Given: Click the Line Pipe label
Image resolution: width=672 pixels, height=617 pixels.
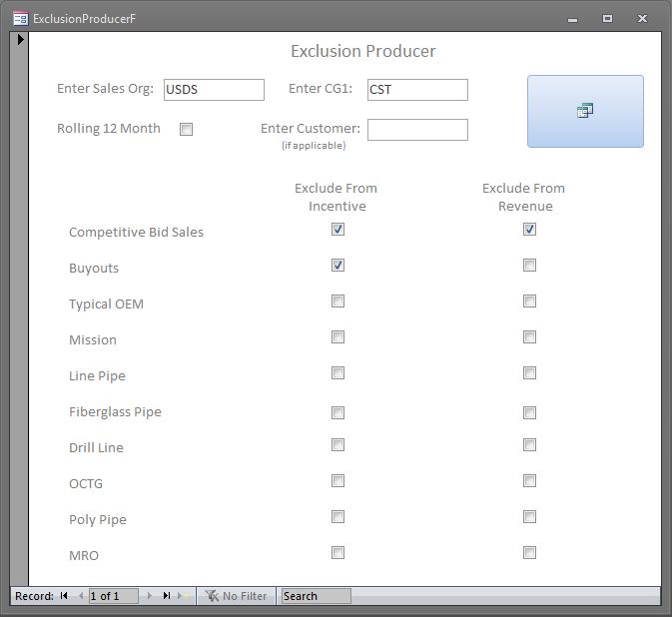Looking at the screenshot, I should pyautogui.click(x=97, y=376).
